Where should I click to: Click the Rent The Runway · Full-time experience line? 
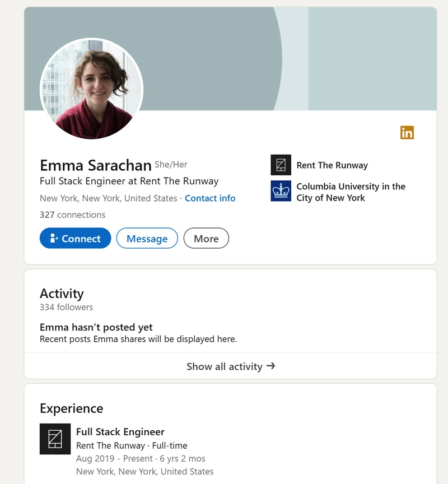coord(132,446)
